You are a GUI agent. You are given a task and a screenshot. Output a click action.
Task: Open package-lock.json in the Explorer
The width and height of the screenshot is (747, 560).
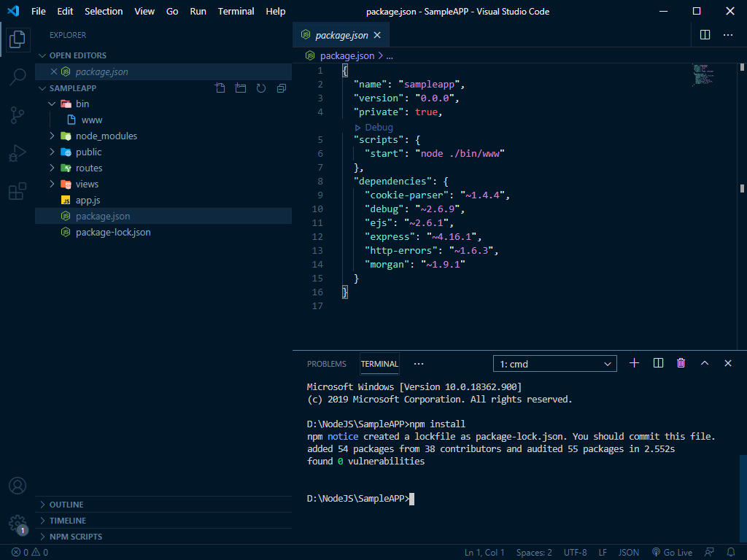tap(163, 232)
